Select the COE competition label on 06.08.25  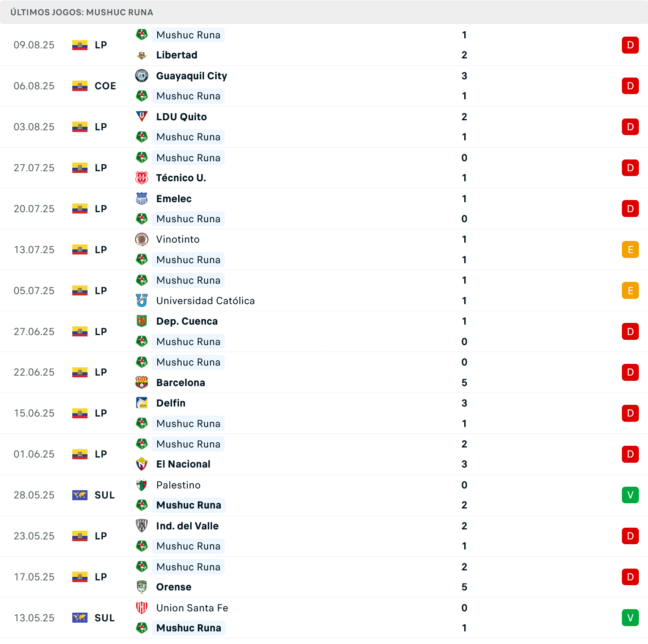[x=105, y=86]
